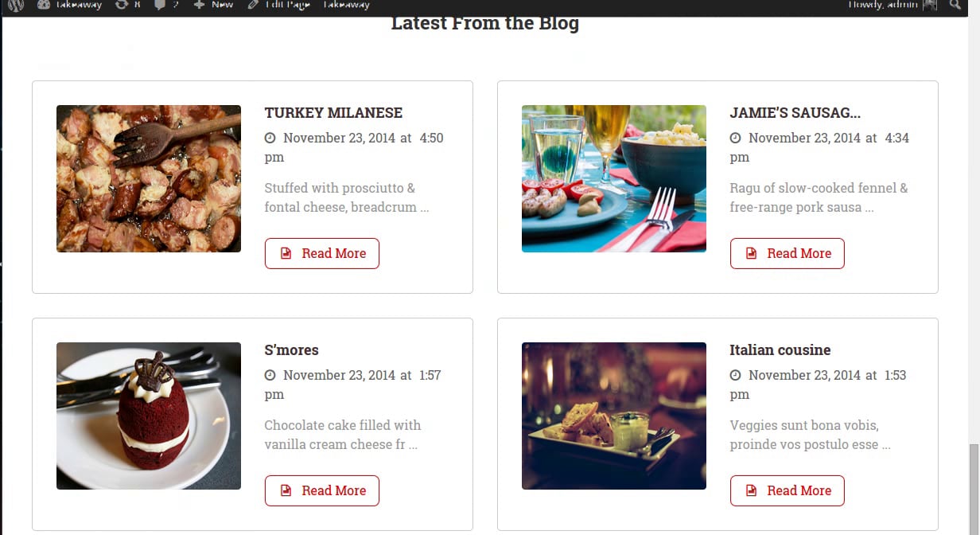The width and height of the screenshot is (980, 535).
Task: Click the Turkey Milanese meat photo thumbnail
Action: point(149,178)
